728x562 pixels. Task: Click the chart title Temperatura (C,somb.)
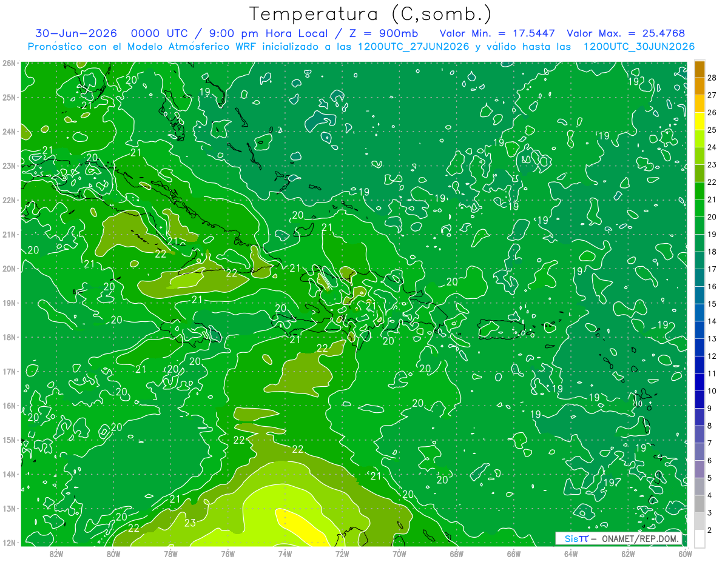point(371,14)
